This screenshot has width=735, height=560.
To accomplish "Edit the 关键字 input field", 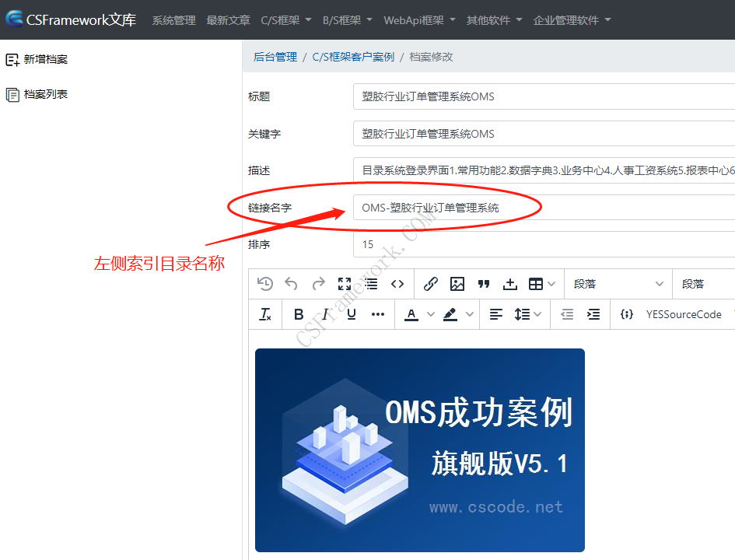I will click(x=544, y=134).
